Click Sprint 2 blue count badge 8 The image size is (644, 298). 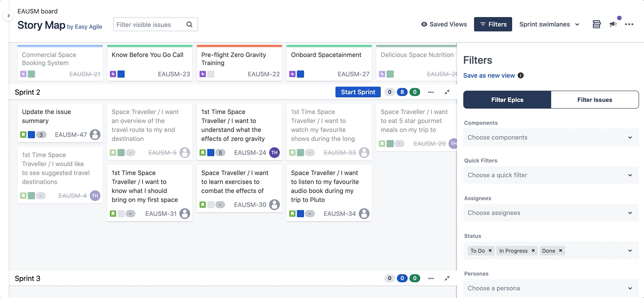402,92
